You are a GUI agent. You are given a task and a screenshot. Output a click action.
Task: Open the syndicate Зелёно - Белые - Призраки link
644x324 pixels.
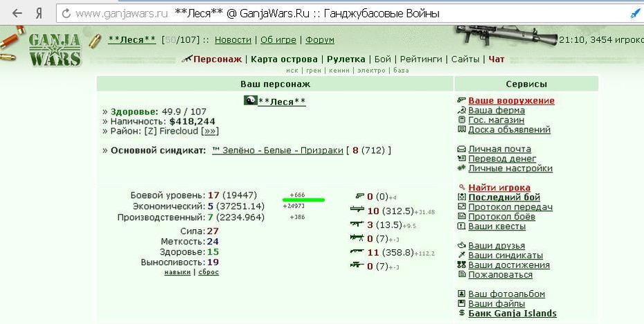click(x=277, y=150)
